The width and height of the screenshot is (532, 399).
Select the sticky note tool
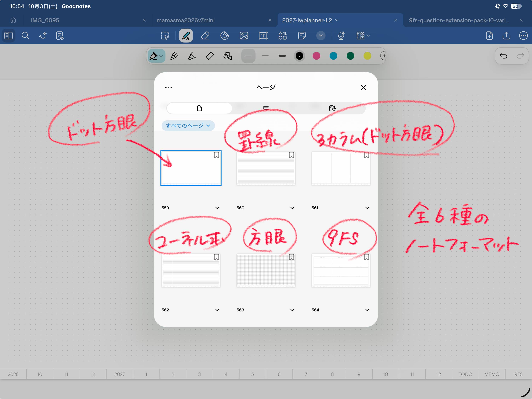(302, 36)
